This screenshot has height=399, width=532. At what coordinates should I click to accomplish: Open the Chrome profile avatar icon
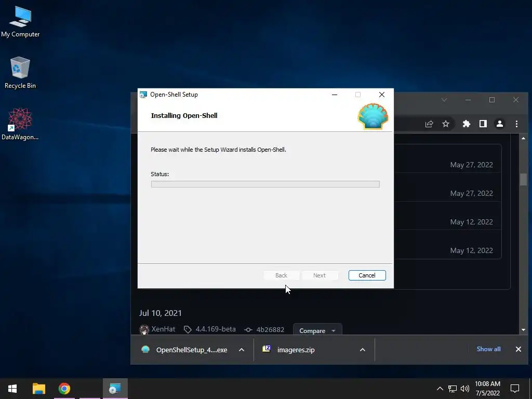coord(500,124)
